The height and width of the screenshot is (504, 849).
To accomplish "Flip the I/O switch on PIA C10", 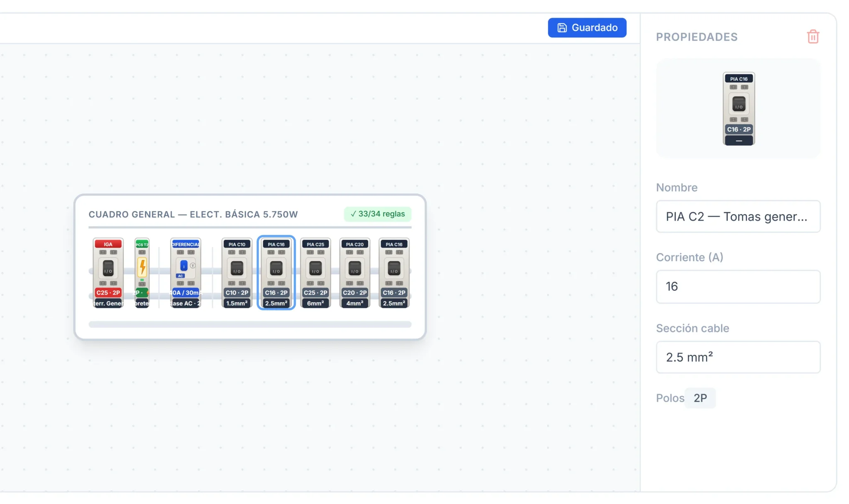I will click(x=237, y=268).
